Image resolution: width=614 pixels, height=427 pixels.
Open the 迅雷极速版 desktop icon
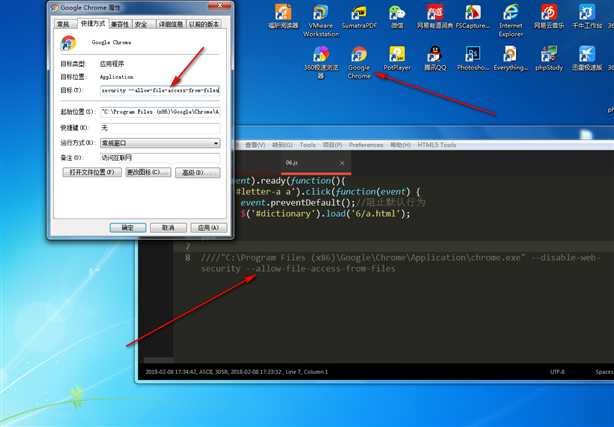(586, 59)
